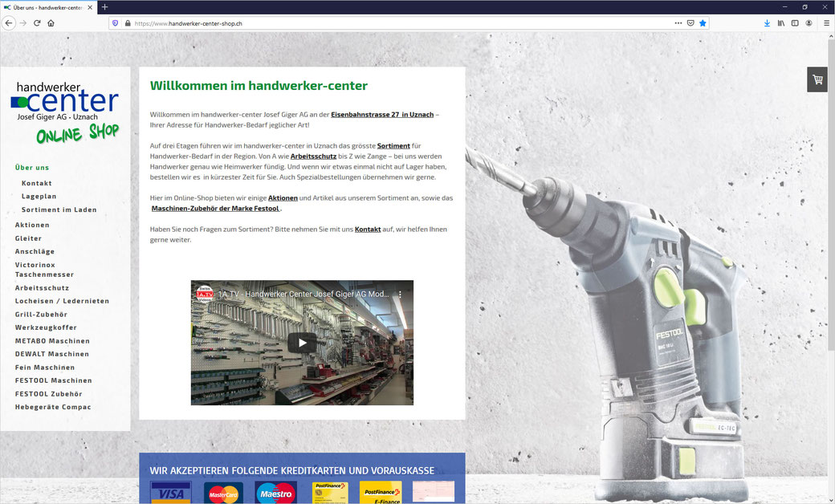Follow the Aktionen link in paragraph
This screenshot has width=835, height=504.
coord(283,198)
